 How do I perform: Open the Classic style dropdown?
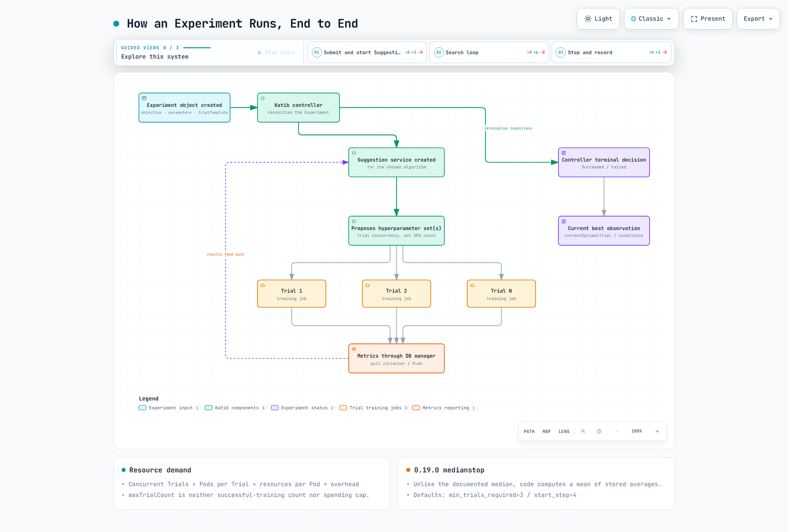tap(651, 19)
